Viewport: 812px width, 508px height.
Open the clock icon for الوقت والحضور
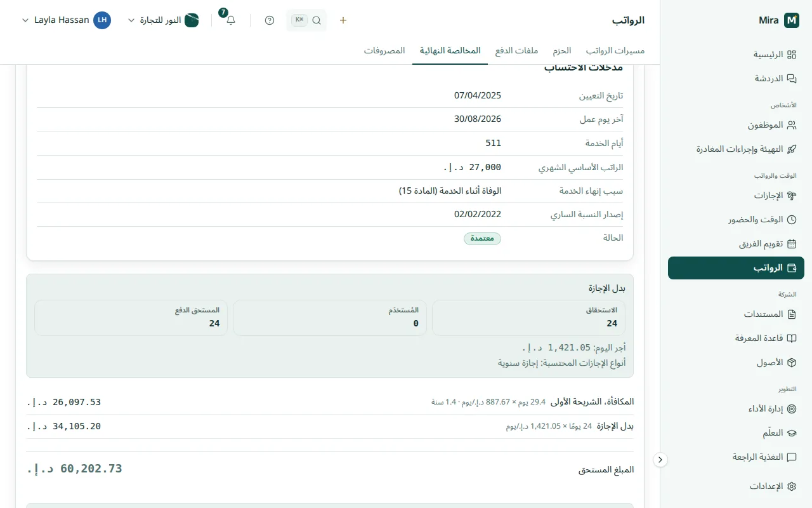(x=792, y=220)
